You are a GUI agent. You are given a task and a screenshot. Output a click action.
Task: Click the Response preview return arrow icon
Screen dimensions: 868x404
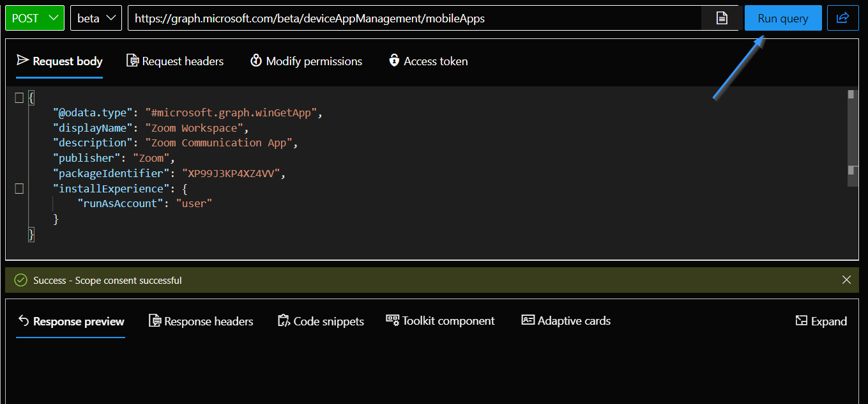point(24,320)
